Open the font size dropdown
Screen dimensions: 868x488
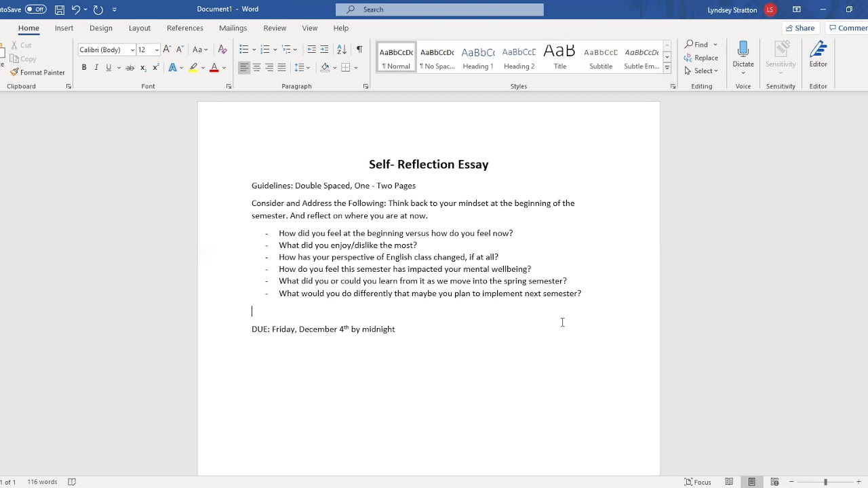(157, 50)
